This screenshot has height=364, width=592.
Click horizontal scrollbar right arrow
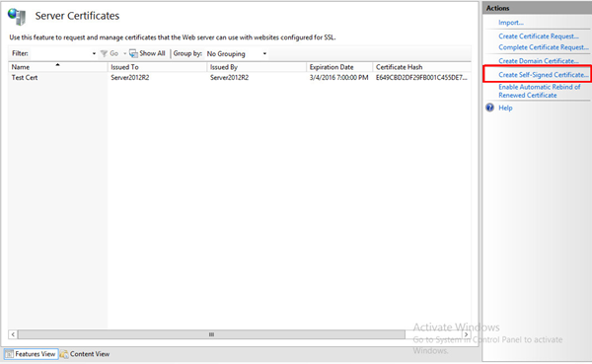pyautogui.click(x=467, y=334)
